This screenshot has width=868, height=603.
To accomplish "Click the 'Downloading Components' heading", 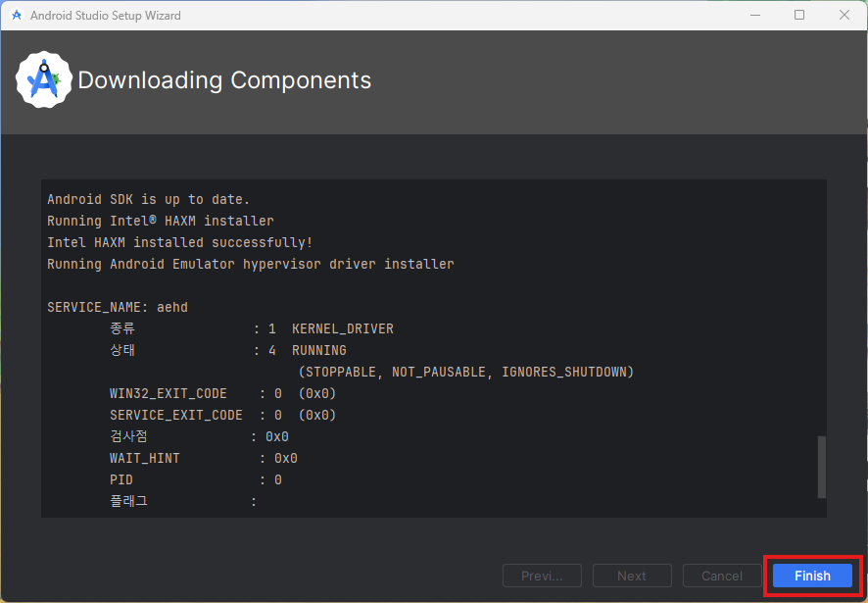I will click(224, 80).
